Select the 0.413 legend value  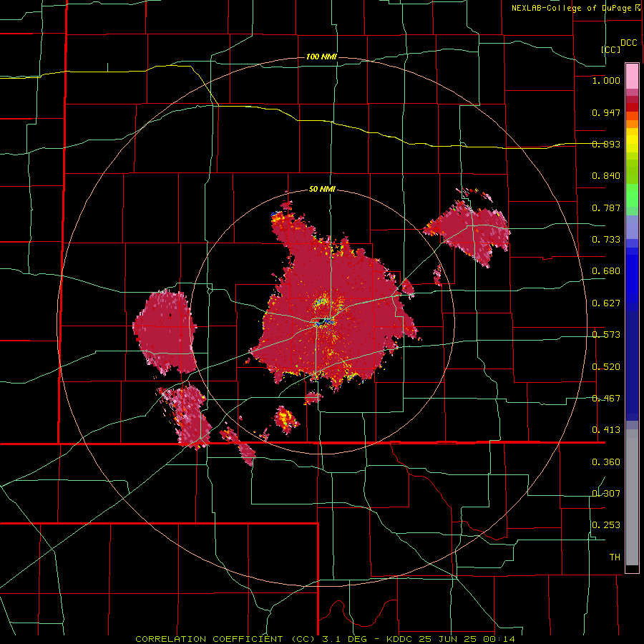606,430
